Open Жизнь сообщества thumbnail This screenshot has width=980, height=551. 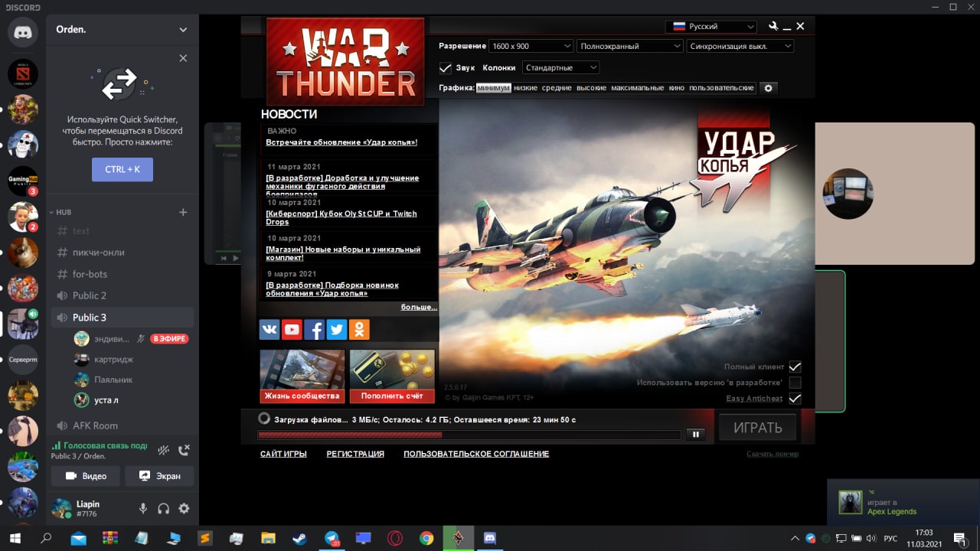pos(302,376)
